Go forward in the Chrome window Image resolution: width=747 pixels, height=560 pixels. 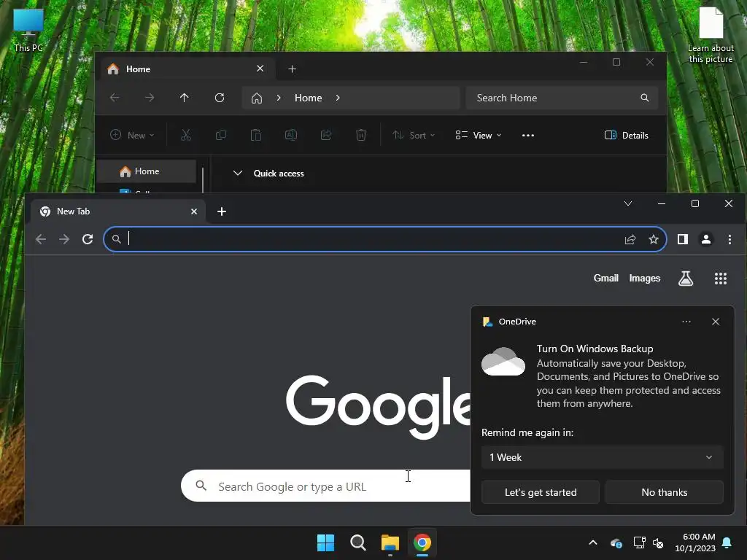64,239
